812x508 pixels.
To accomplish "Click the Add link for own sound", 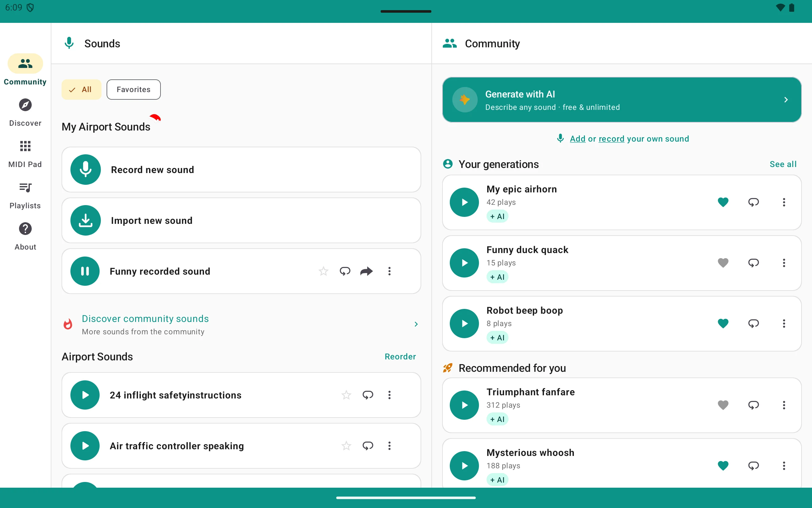I will click(x=578, y=139).
